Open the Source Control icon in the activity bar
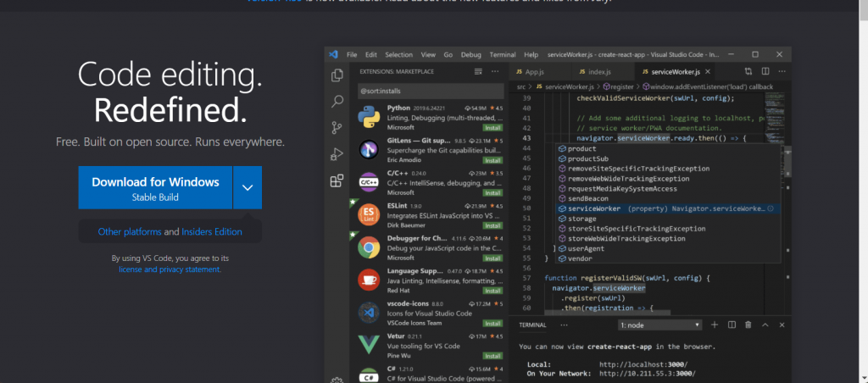Viewport: 868px width, 383px height. click(337, 128)
